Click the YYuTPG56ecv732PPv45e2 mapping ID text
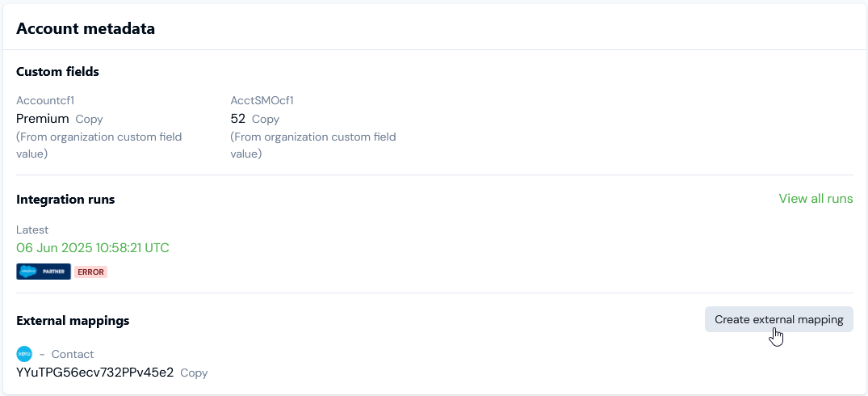Screen dimensions: 868x396 [94, 373]
